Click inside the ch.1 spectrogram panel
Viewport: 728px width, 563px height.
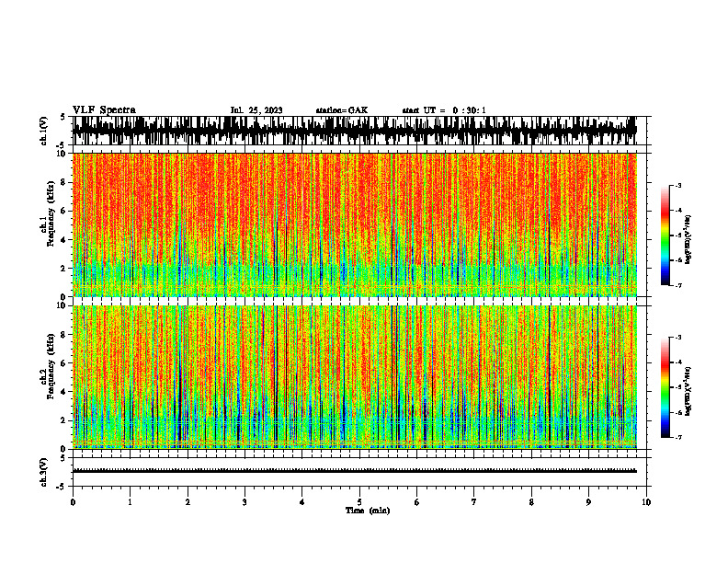click(x=355, y=224)
